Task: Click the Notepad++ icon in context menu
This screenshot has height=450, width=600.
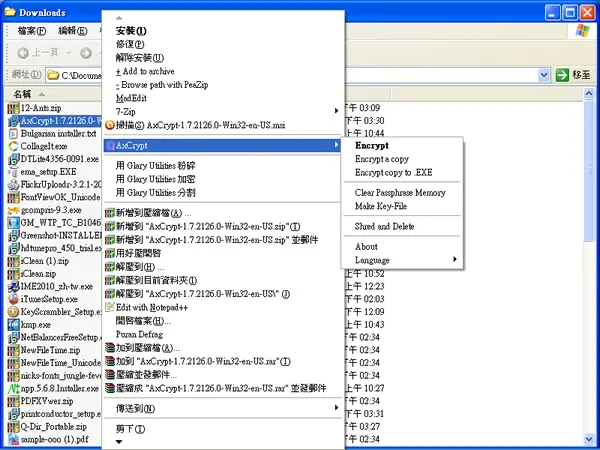Action: pos(110,307)
